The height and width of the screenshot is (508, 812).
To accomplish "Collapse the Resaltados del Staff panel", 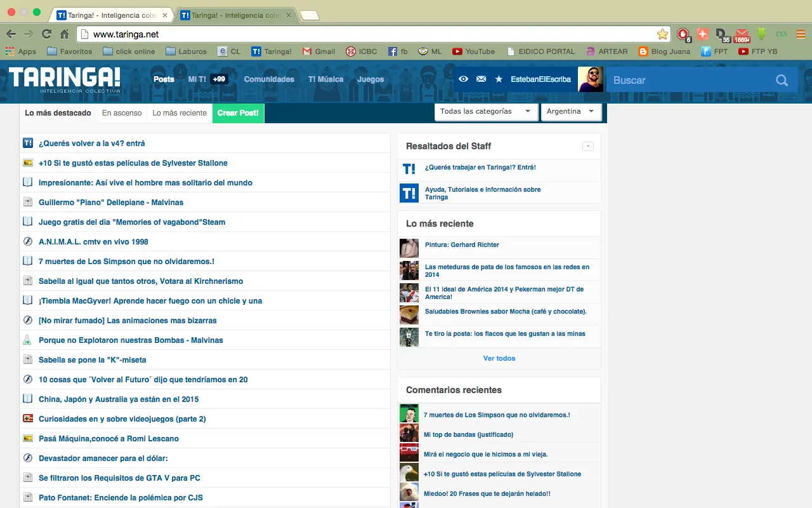I will coord(588,146).
